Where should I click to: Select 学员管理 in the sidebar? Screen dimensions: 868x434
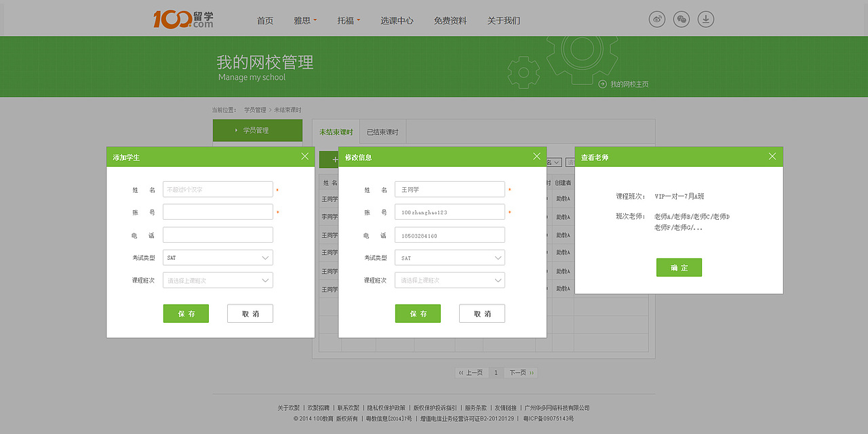click(x=258, y=130)
